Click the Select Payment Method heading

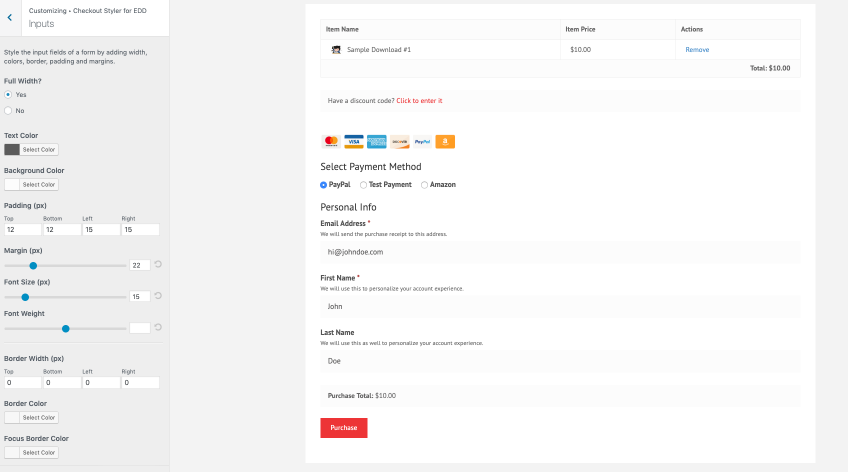click(370, 167)
